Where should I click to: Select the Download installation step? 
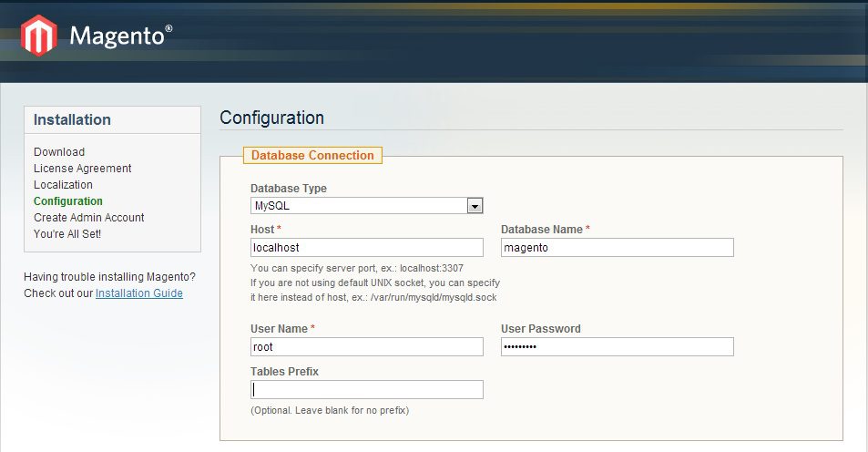(59, 152)
